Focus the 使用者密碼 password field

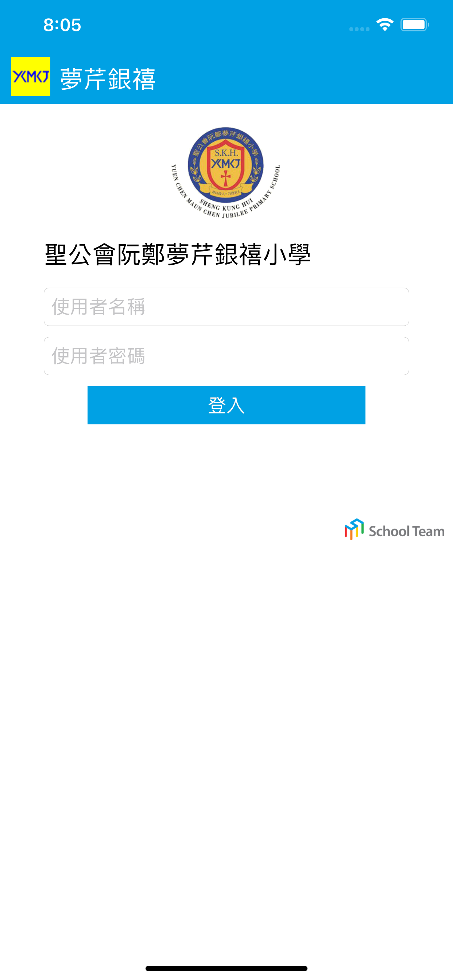226,356
